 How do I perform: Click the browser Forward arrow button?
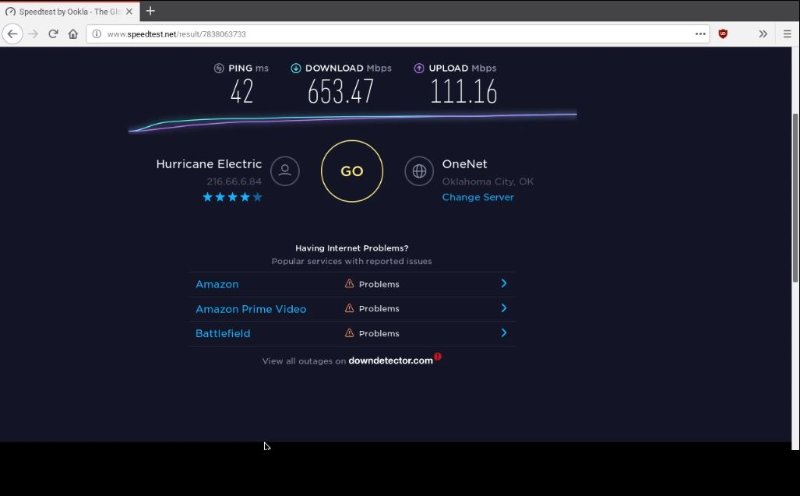[33, 34]
